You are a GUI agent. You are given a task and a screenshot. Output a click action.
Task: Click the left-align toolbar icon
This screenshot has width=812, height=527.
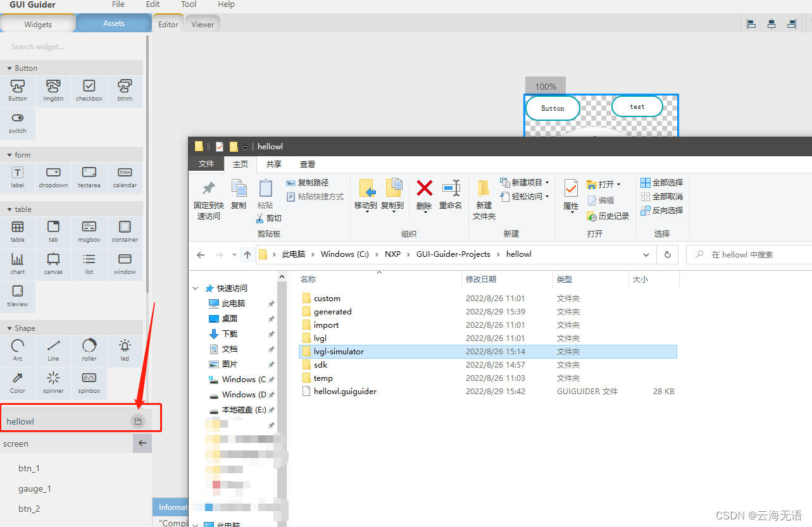pyautogui.click(x=751, y=23)
